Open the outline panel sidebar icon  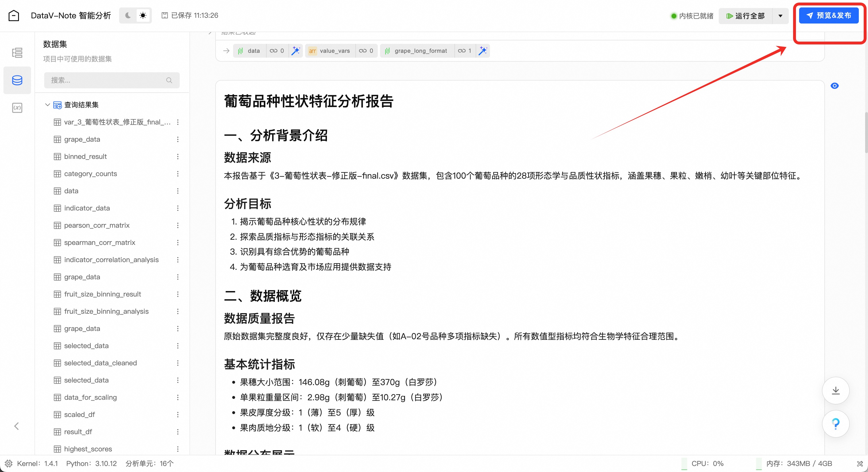pos(17,52)
